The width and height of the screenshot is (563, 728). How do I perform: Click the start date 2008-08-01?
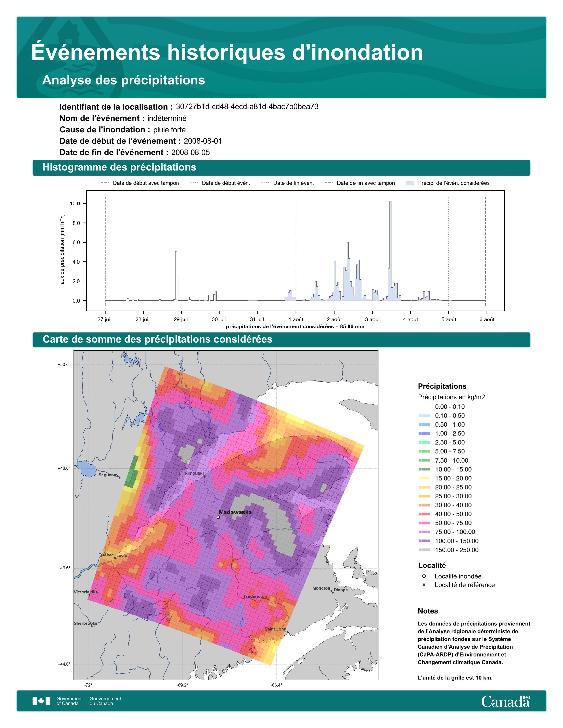pos(203,141)
